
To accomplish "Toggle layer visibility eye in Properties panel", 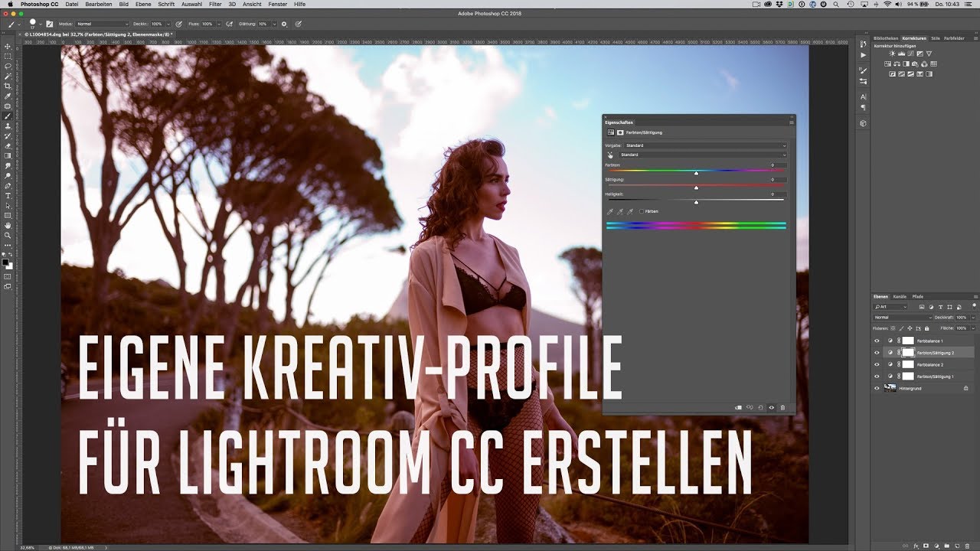I will [x=771, y=408].
